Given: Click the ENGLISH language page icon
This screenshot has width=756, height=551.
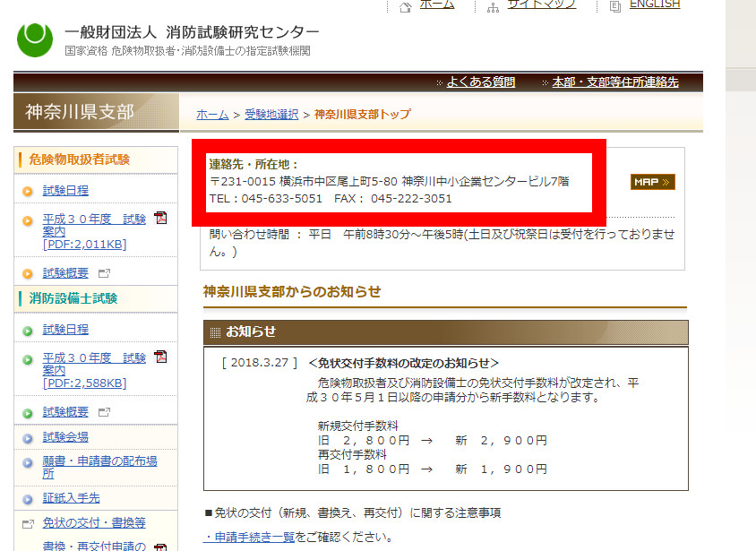Looking at the screenshot, I should point(614,6).
